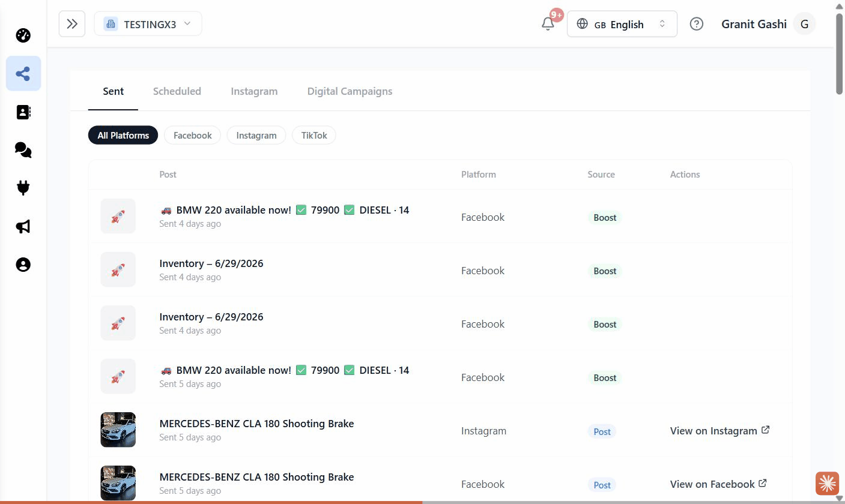
Task: Open the English language selector
Action: coord(622,24)
